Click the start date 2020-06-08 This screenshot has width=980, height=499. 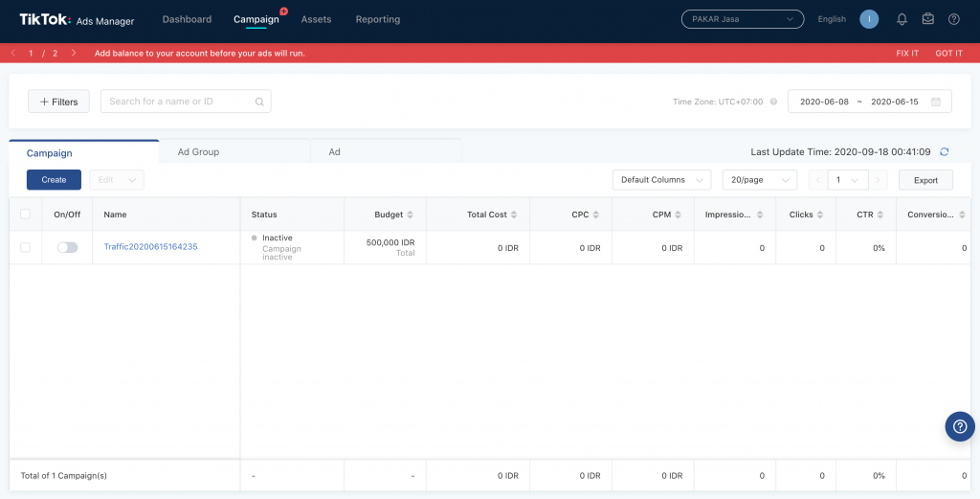(824, 102)
